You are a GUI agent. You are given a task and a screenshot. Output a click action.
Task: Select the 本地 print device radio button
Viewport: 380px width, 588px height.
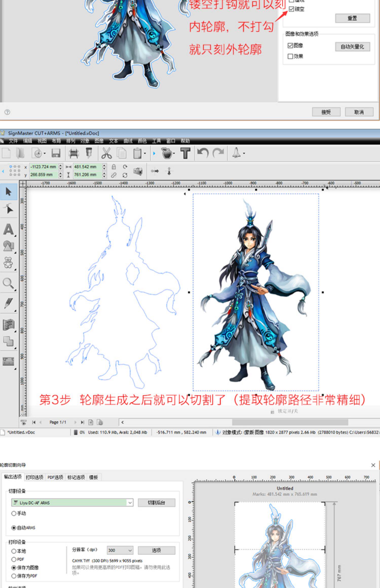[14, 551]
